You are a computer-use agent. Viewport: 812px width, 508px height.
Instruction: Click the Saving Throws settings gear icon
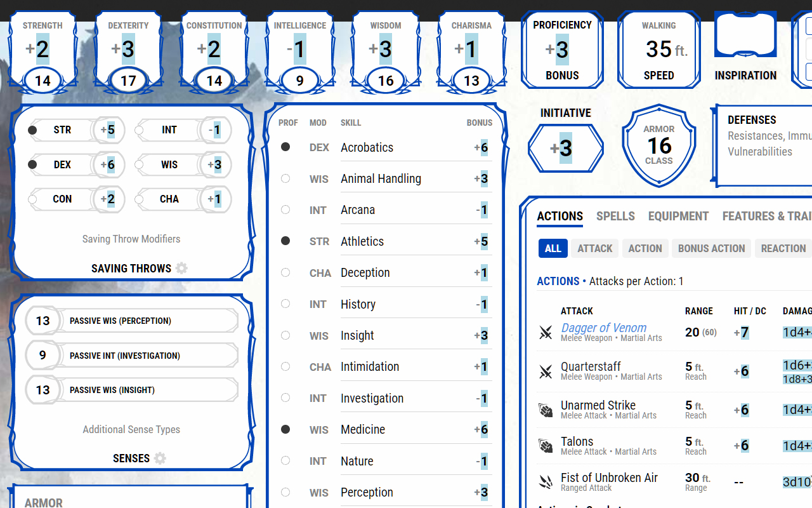[181, 268]
